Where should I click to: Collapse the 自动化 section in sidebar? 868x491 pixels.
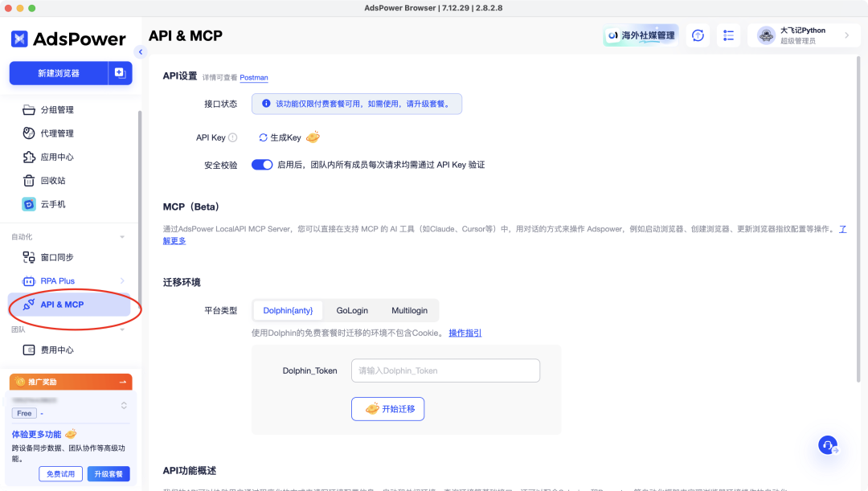[x=123, y=236]
